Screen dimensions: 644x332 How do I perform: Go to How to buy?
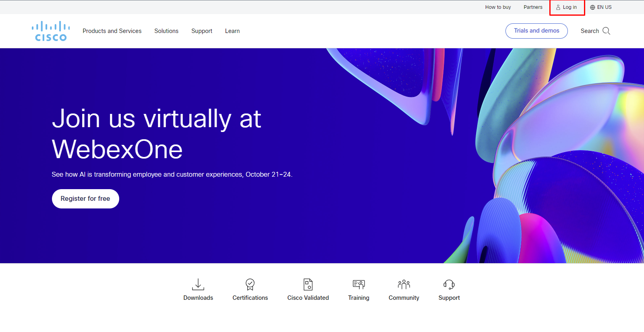tap(498, 7)
